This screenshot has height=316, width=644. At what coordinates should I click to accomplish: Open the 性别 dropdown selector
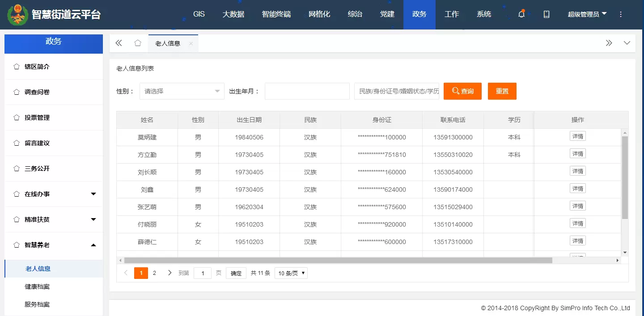point(182,91)
